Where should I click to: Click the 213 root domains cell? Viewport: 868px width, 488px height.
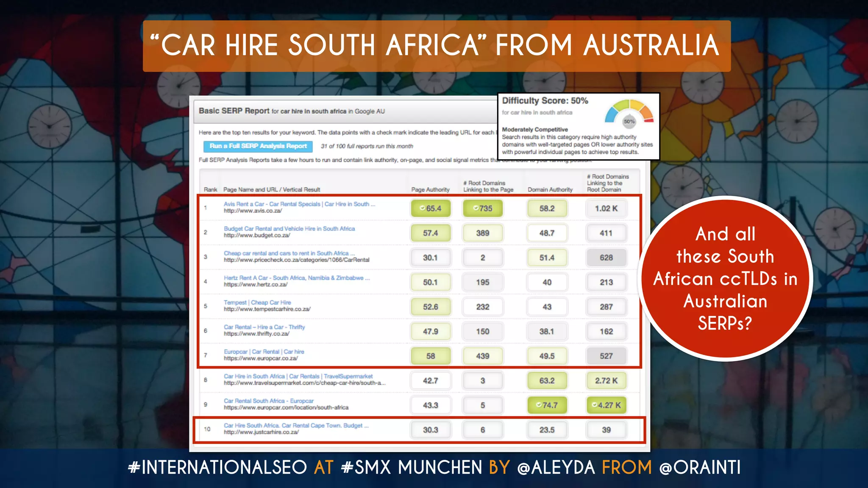coord(606,282)
